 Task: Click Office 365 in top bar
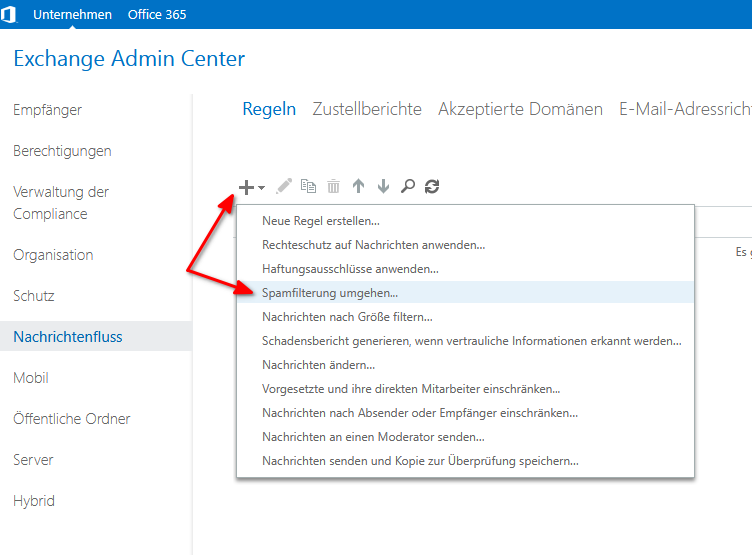[157, 15]
